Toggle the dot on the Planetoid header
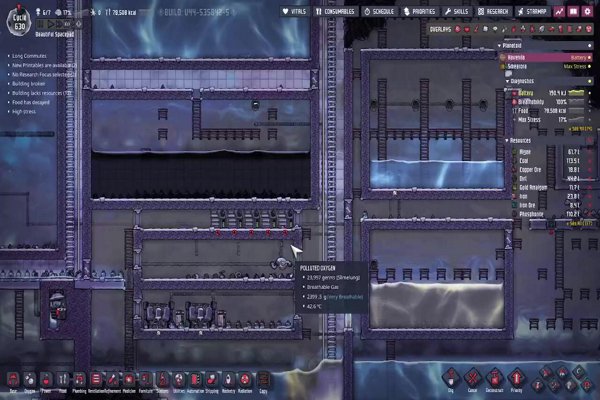The width and height of the screenshot is (600, 400). [590, 46]
